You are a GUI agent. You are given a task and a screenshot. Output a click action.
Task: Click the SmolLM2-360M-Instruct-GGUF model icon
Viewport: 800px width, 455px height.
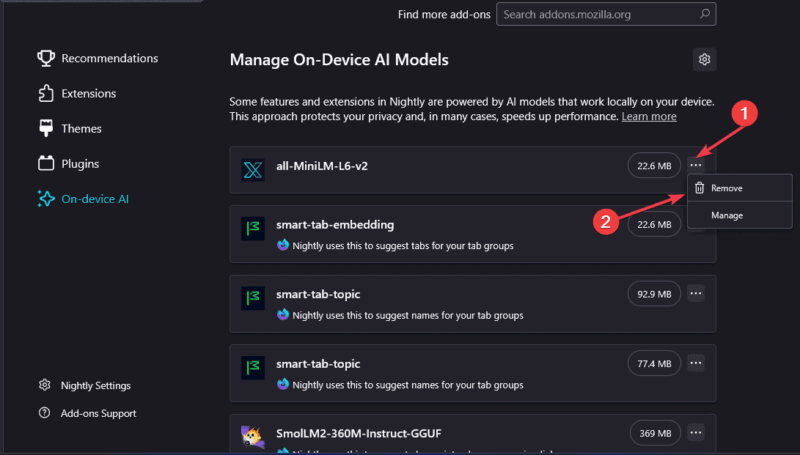point(253,437)
